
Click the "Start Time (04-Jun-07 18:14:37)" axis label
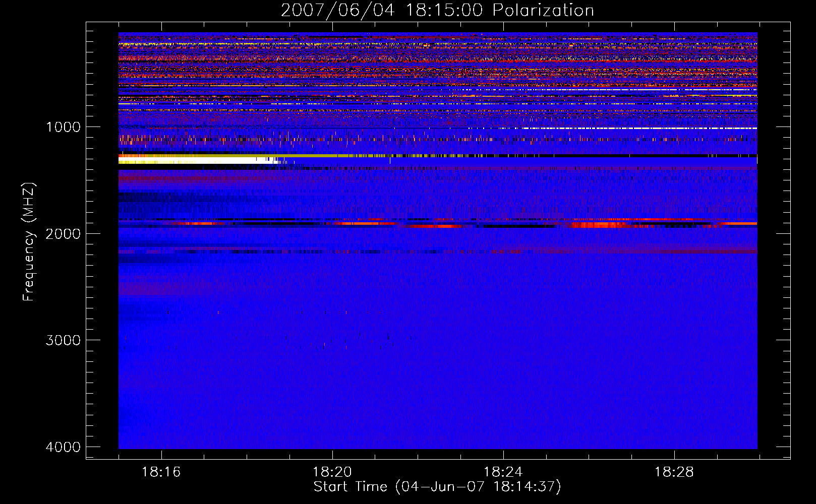click(437, 487)
